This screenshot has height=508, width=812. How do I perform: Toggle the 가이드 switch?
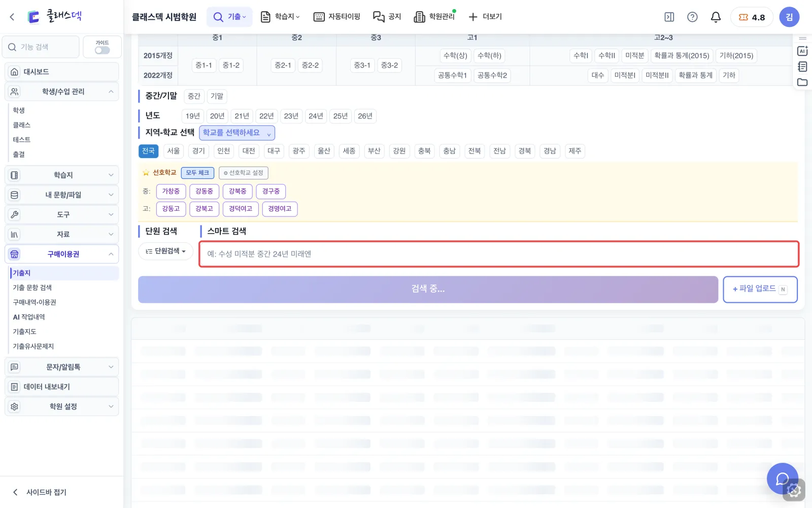click(x=102, y=50)
